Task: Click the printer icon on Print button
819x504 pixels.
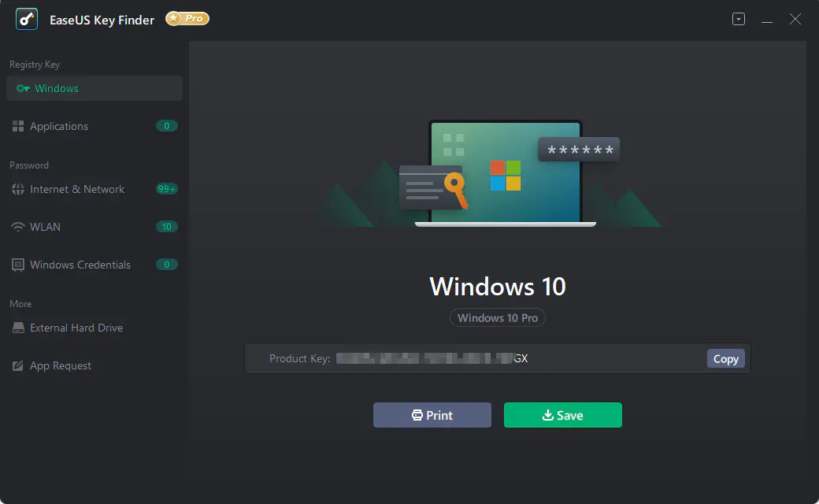Action: point(415,414)
